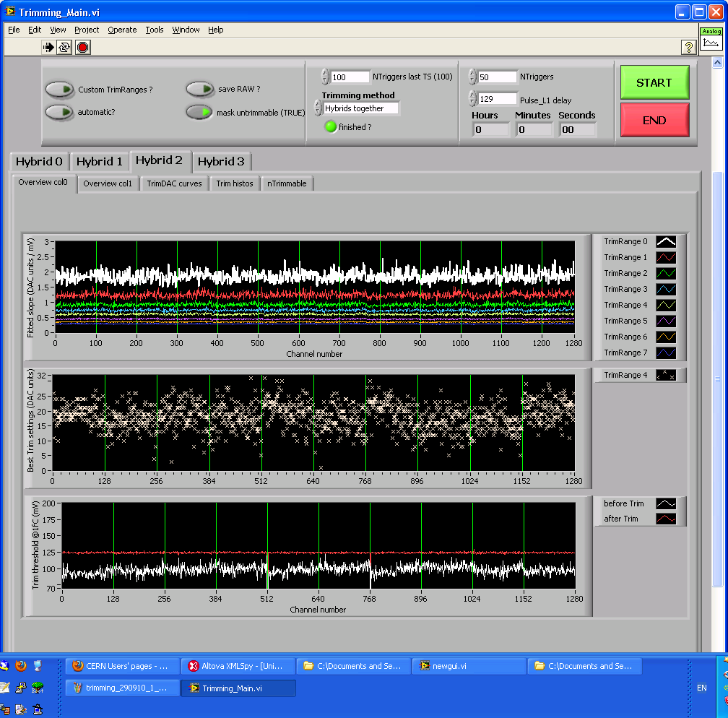
Task: Click stepper arrows beside NTriggers last TS
Action: [x=325, y=77]
